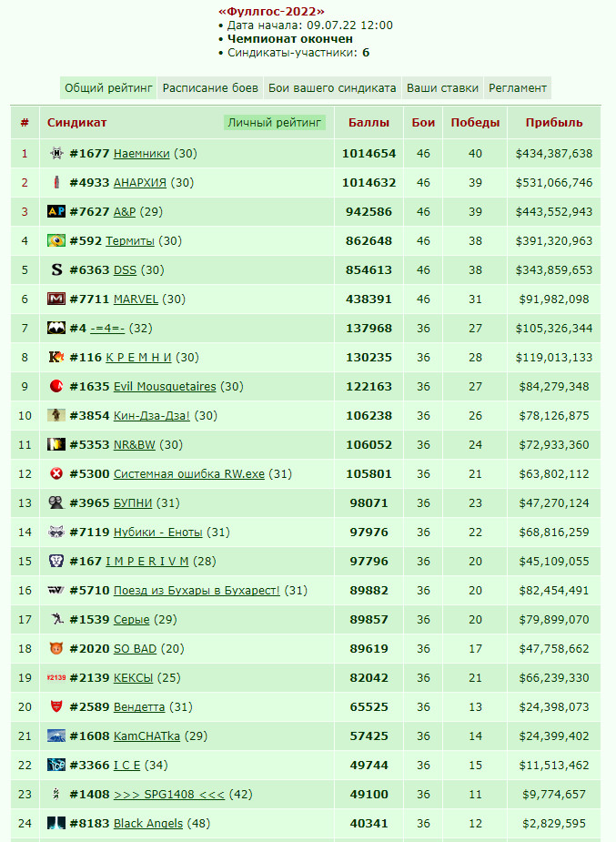Click the A&P syndicate logo icon
Viewport: 616px width, 842px height.
(56, 211)
